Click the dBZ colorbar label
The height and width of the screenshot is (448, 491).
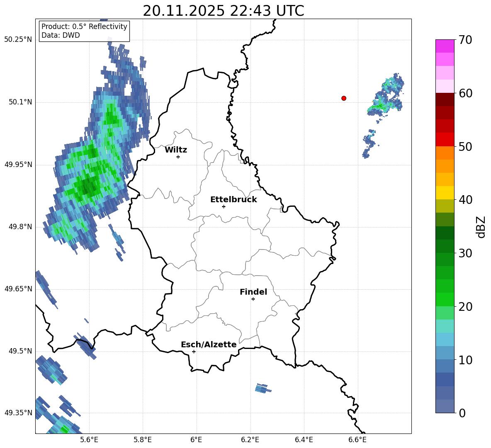(481, 227)
